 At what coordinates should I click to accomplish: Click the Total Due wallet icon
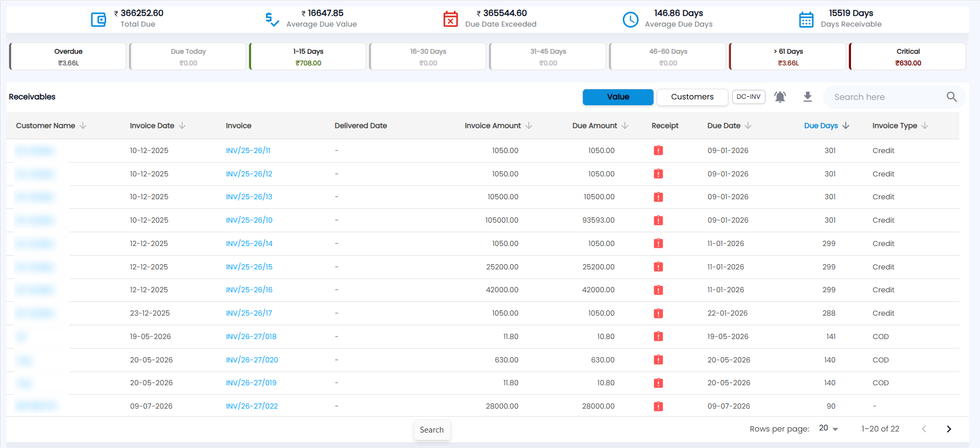pos(99,20)
